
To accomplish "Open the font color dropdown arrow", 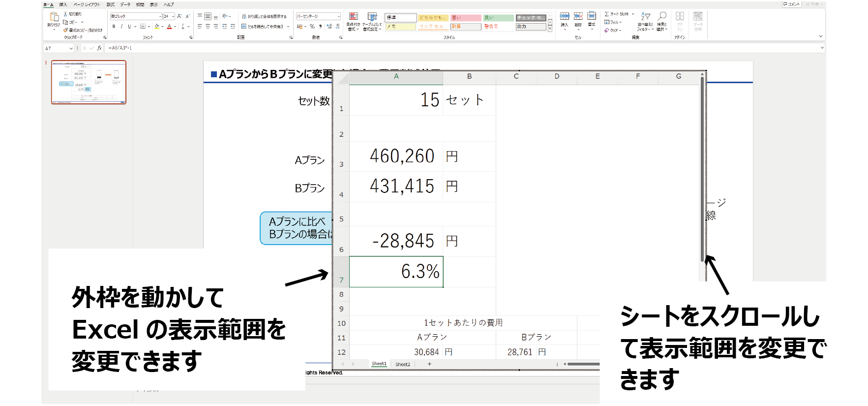I will coord(175,27).
